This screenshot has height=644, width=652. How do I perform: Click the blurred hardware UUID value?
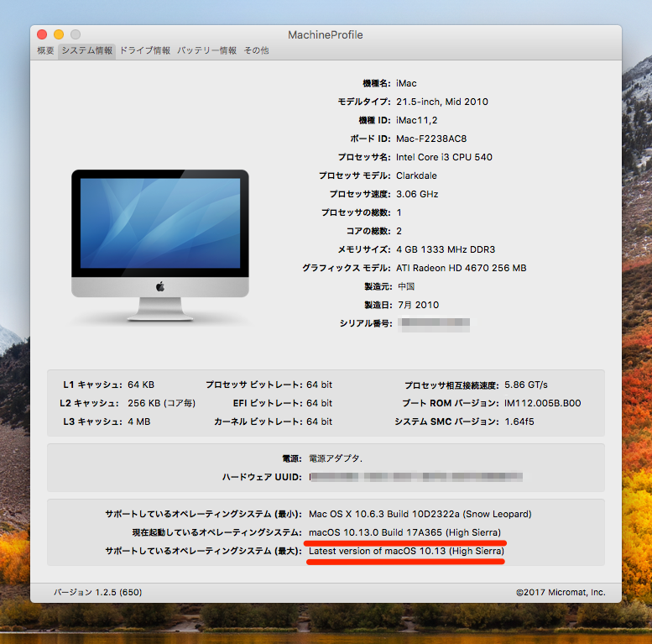416,477
